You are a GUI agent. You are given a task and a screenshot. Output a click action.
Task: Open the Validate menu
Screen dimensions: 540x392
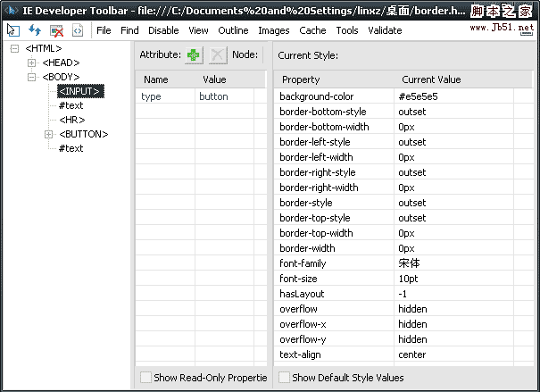pyautogui.click(x=385, y=30)
